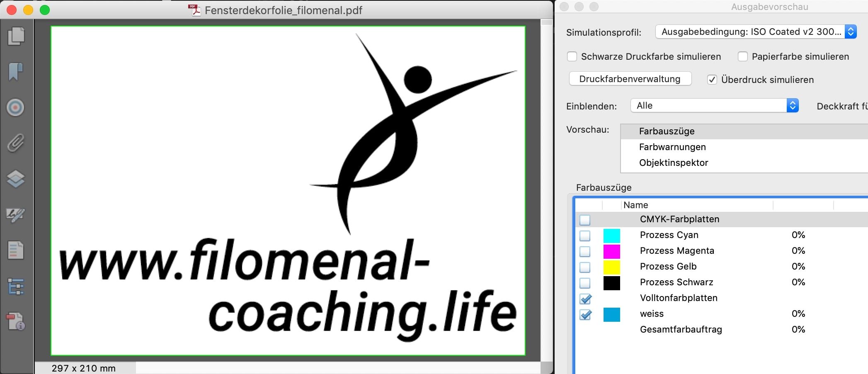
Task: Select the Volltonfarbplatten row label
Action: pyautogui.click(x=679, y=298)
